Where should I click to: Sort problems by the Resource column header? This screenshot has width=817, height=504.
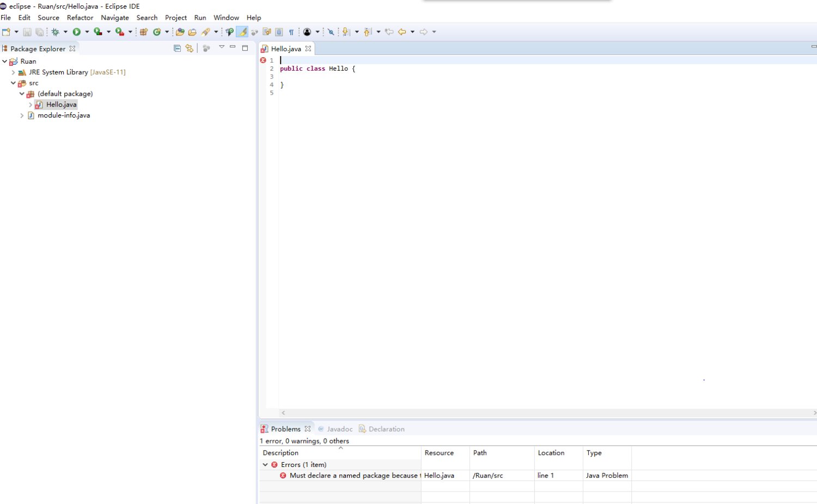coord(445,453)
